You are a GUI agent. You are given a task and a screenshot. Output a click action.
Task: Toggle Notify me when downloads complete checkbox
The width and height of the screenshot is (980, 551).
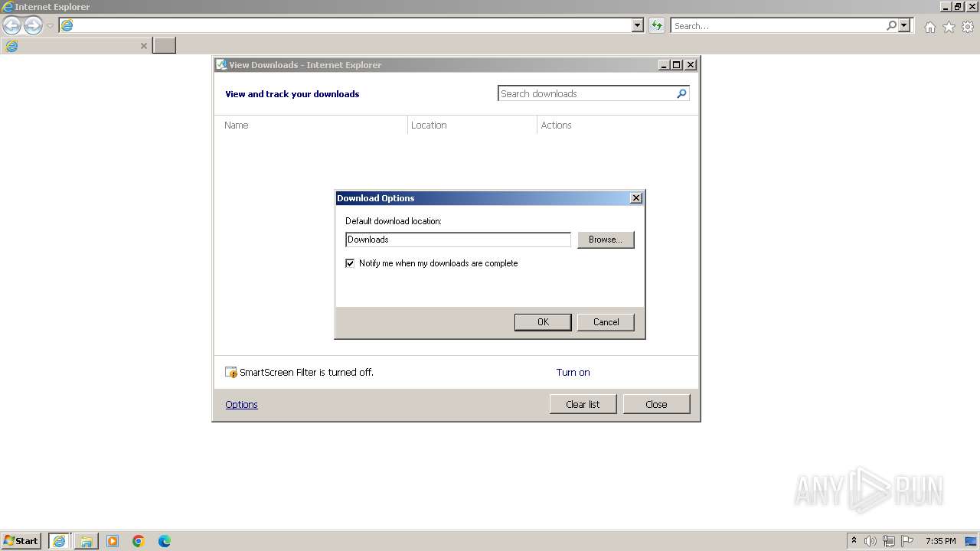coord(350,263)
